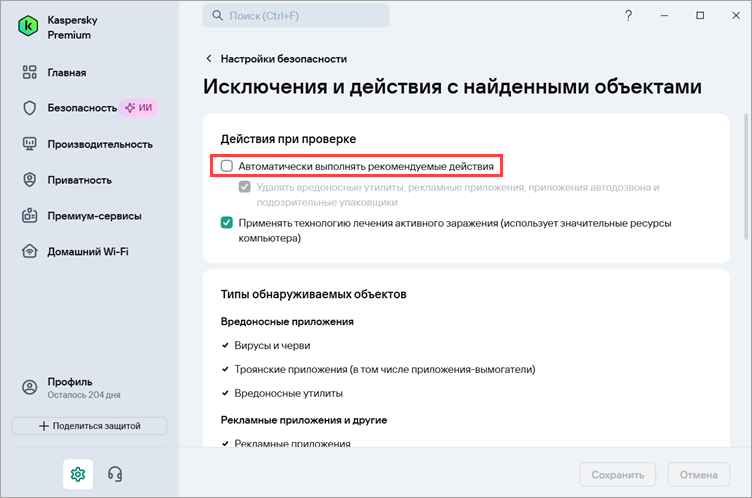Click checkmark beside Вирусы и черви

[x=225, y=345]
